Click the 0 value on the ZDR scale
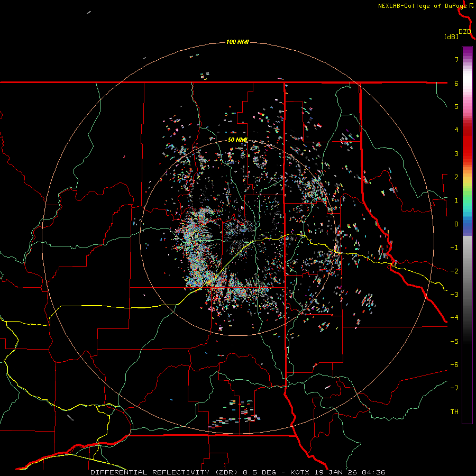Viewport: 476px width, 476px height. pos(456,224)
